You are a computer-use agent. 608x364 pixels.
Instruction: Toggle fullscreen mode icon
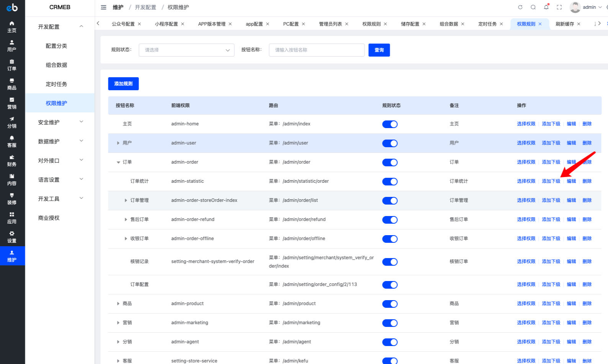(559, 7)
